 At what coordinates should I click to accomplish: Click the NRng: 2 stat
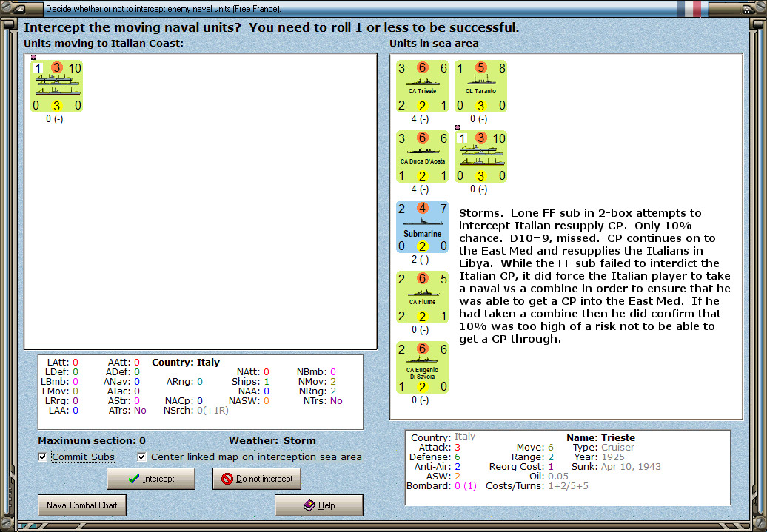[318, 391]
